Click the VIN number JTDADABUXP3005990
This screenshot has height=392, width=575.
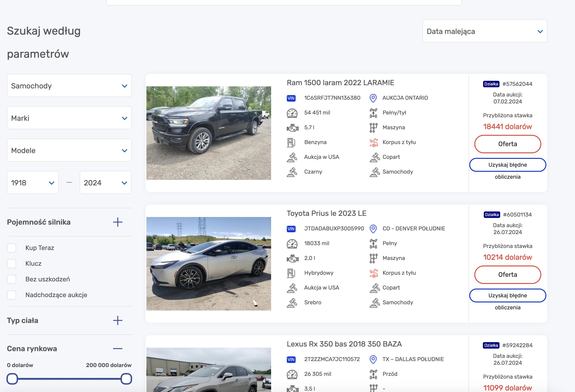pyautogui.click(x=334, y=229)
